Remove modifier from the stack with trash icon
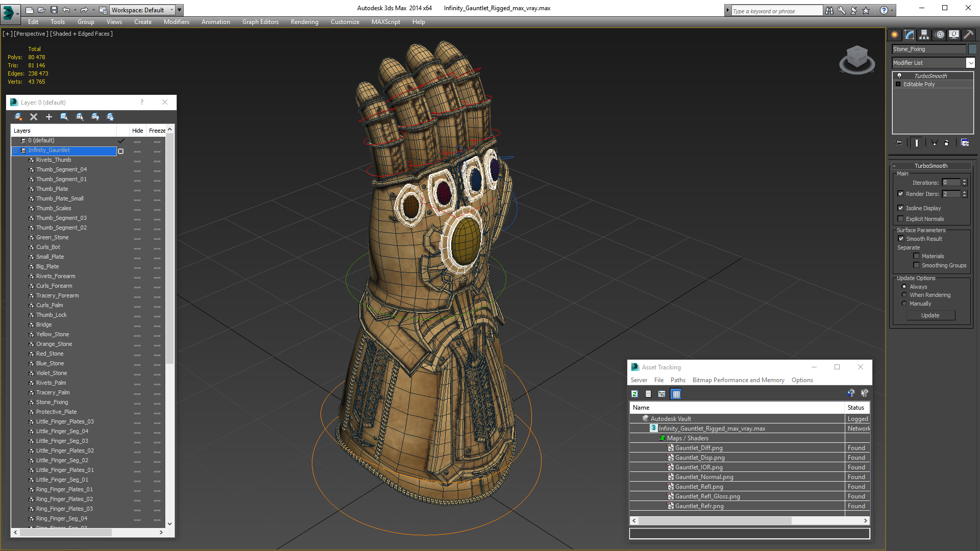This screenshot has width=980, height=551. tap(947, 143)
